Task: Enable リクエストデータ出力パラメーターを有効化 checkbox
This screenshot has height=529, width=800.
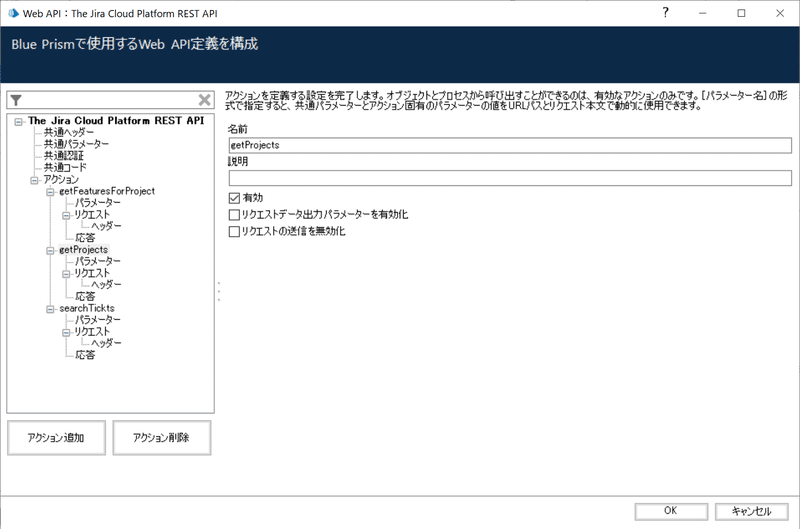Action: (234, 215)
